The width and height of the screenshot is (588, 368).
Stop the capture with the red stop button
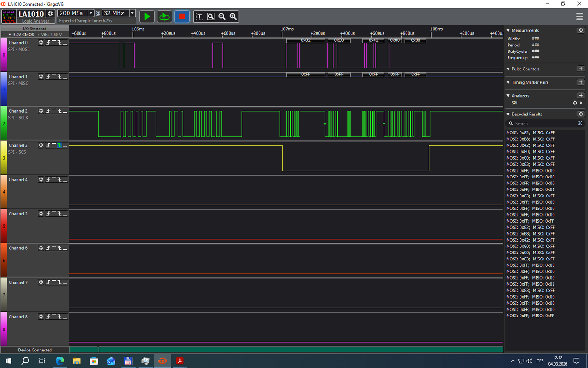click(181, 17)
